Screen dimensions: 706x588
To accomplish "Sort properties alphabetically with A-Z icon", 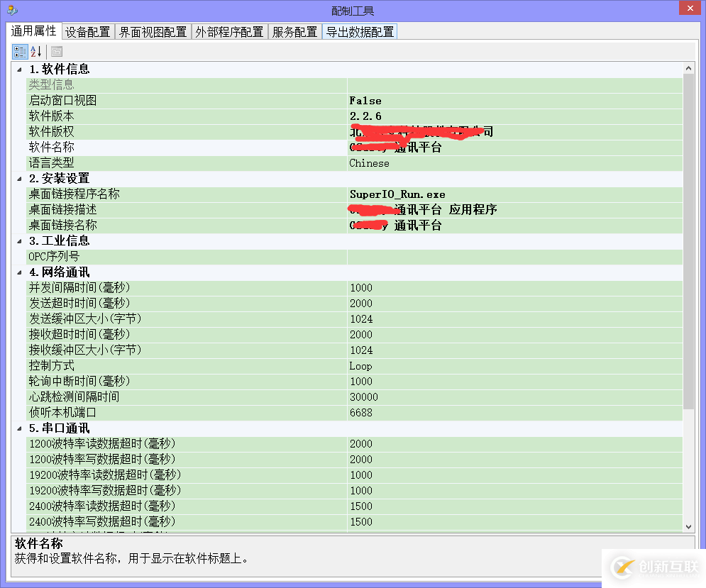I will 36,52.
